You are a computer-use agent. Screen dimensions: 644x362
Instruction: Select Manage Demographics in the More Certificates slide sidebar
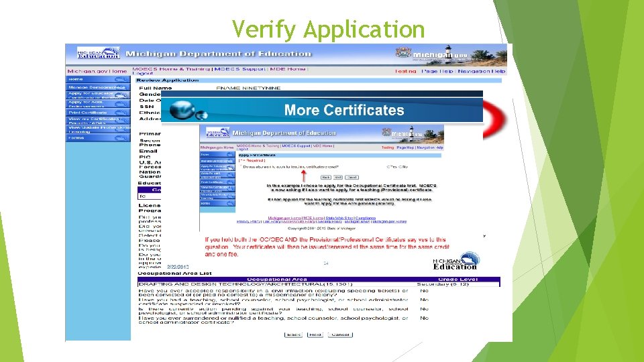click(x=217, y=161)
